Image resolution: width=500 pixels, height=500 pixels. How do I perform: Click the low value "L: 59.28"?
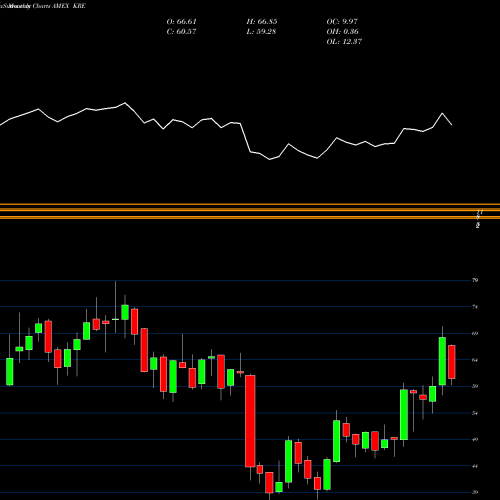tap(261, 32)
